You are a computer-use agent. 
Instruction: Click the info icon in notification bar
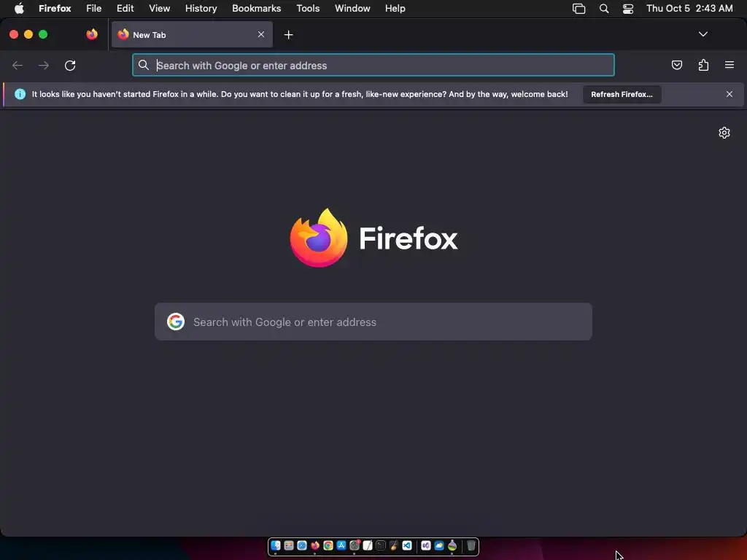tap(20, 94)
